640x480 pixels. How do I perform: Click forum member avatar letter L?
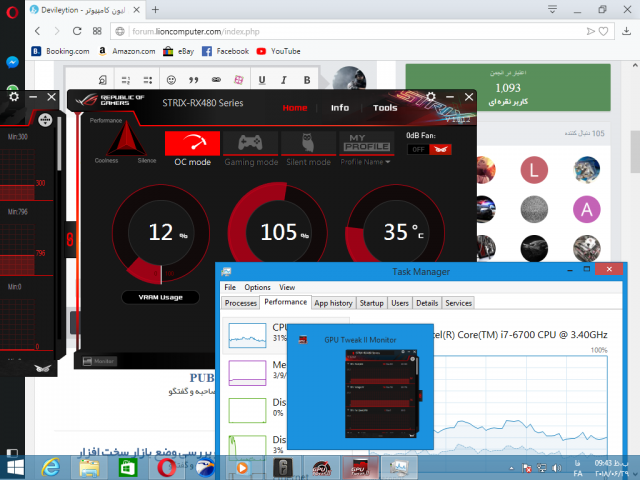pos(534,170)
